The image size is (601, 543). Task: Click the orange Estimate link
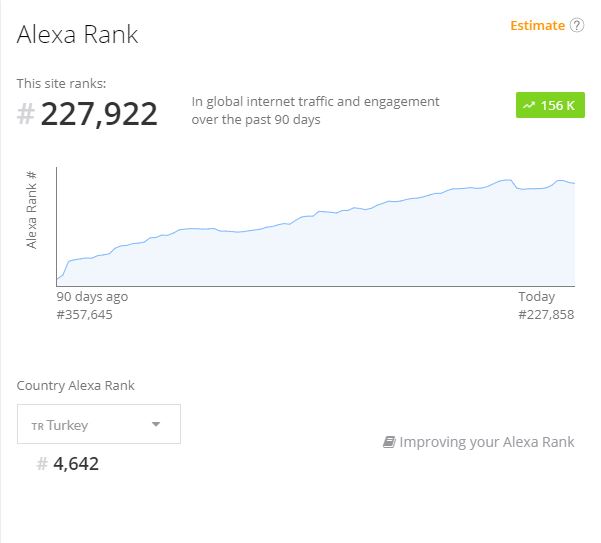click(537, 26)
